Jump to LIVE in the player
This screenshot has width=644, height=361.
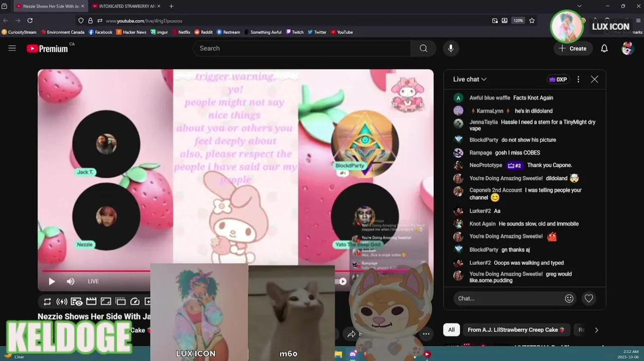tap(93, 281)
